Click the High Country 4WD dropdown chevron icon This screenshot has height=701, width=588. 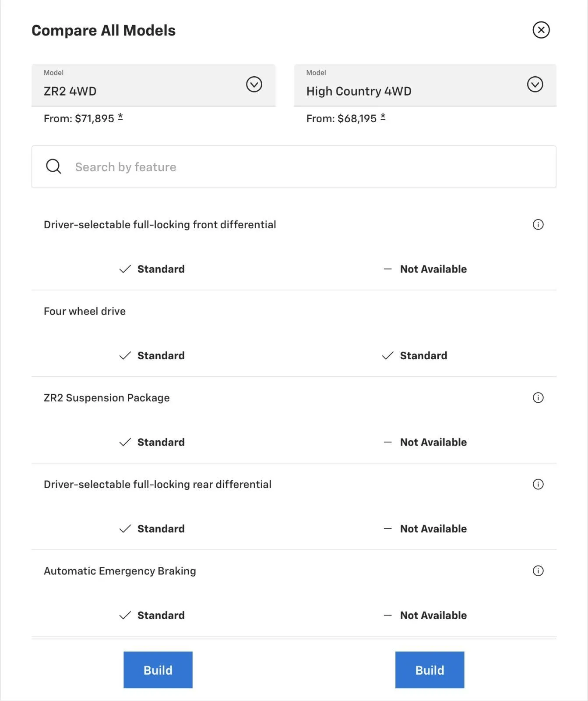(x=535, y=84)
